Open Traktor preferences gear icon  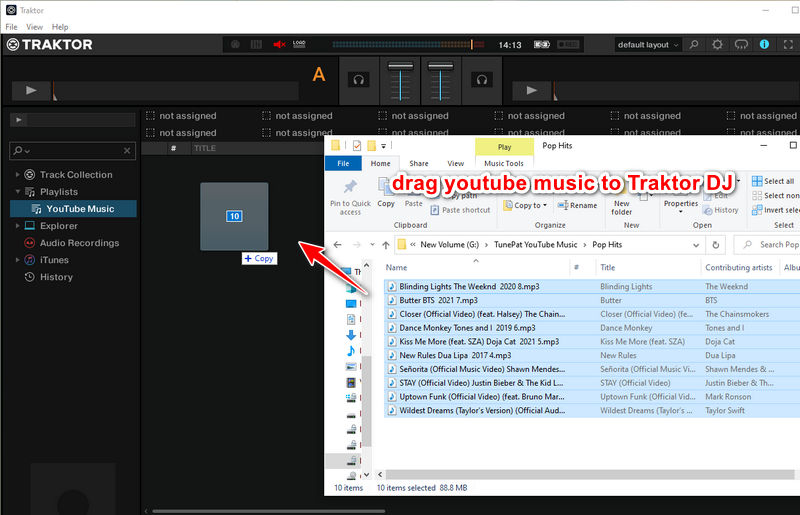coord(717,44)
